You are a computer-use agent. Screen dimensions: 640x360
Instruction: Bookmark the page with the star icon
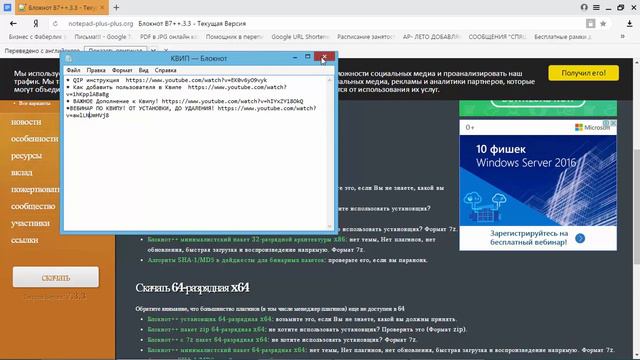(603, 24)
